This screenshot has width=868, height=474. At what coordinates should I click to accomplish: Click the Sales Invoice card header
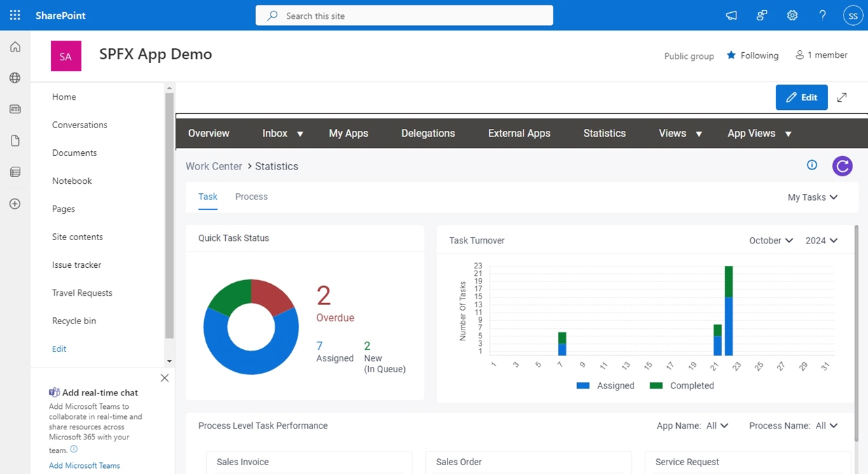pos(309,462)
